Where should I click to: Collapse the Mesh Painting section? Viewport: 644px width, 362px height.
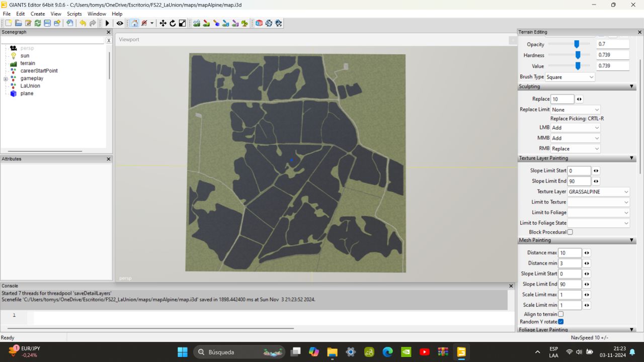632,240
